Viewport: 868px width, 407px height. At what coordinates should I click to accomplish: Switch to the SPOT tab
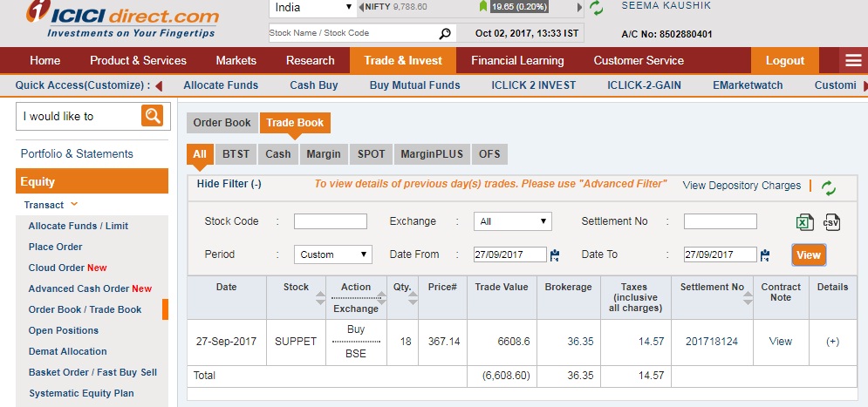(371, 154)
